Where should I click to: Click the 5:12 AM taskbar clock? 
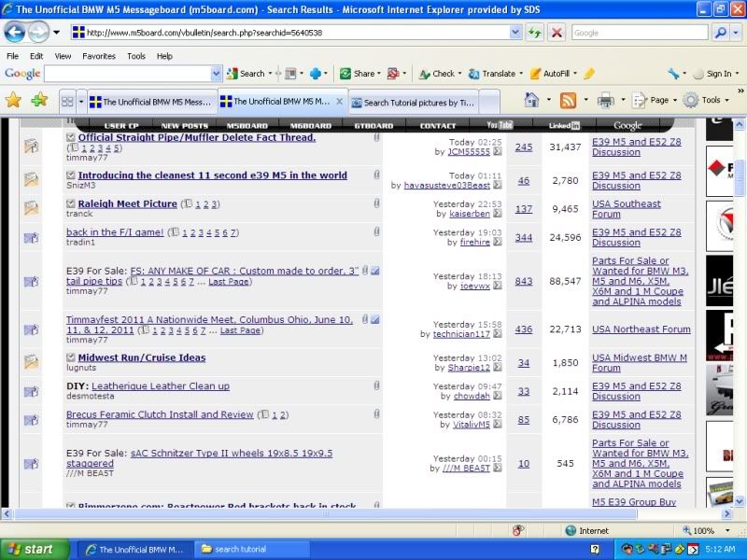point(720,549)
